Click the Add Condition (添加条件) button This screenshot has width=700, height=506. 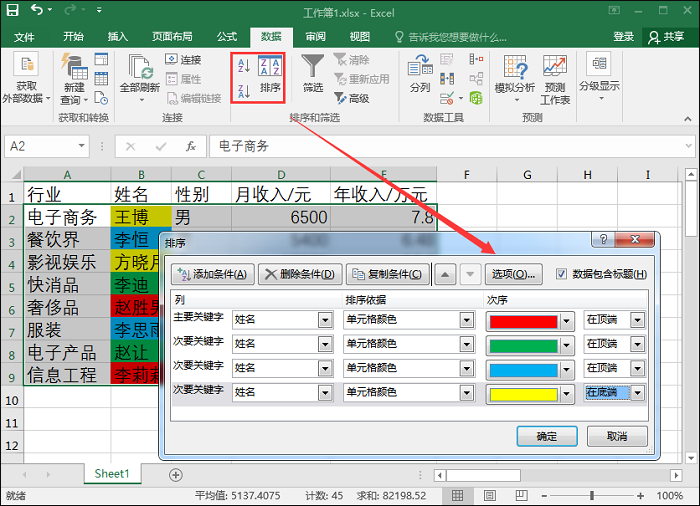(x=211, y=274)
